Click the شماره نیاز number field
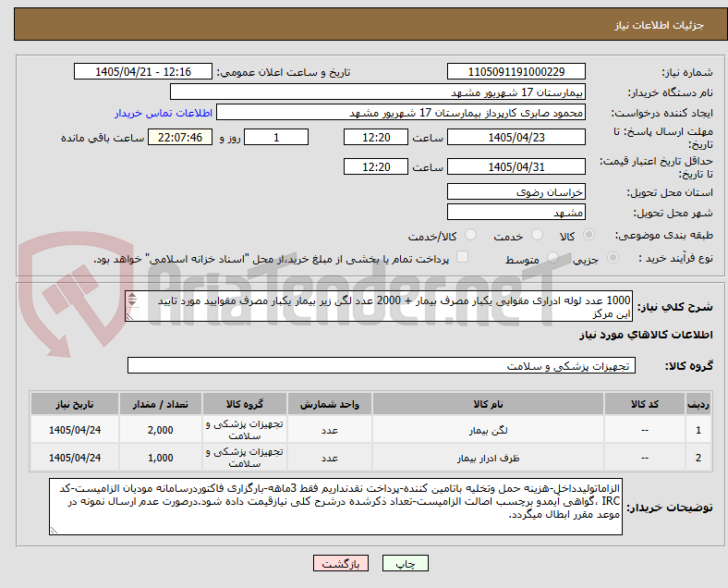 click(516, 72)
